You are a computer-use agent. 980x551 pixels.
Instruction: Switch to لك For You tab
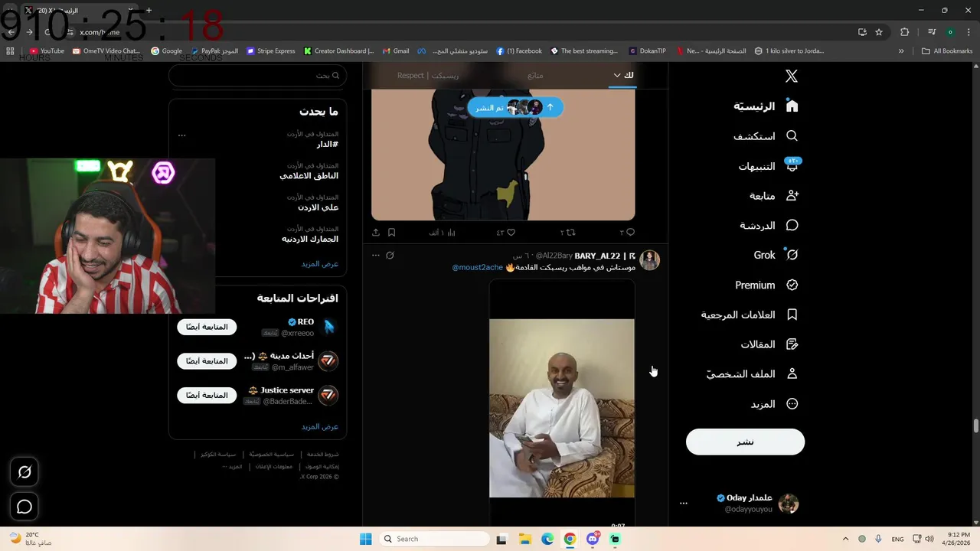tap(629, 75)
